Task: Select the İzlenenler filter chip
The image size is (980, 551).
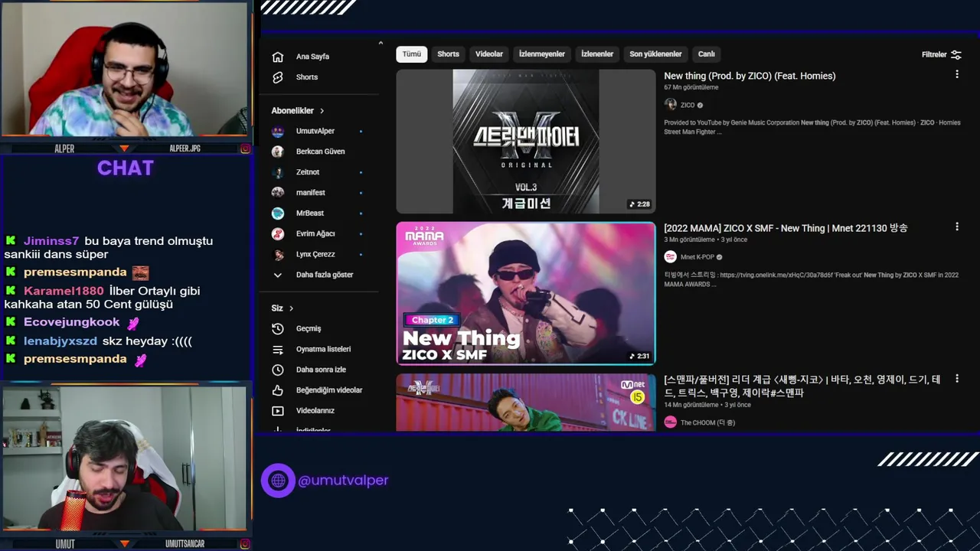Action: [597, 54]
